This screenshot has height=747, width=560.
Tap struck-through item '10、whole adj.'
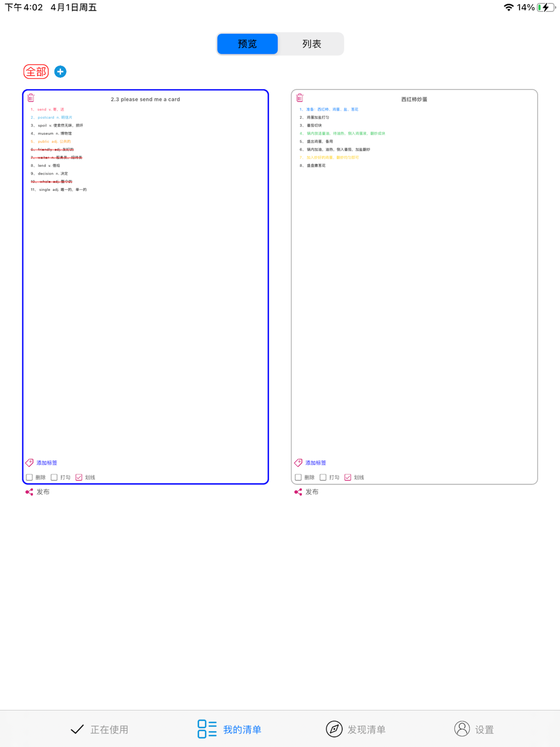52,181
